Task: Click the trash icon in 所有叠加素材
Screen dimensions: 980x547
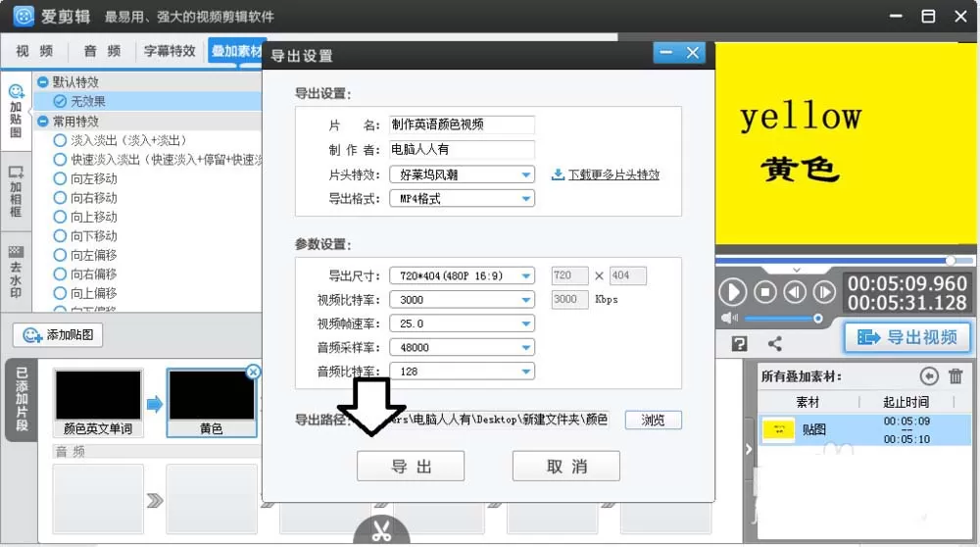Action: tap(955, 375)
